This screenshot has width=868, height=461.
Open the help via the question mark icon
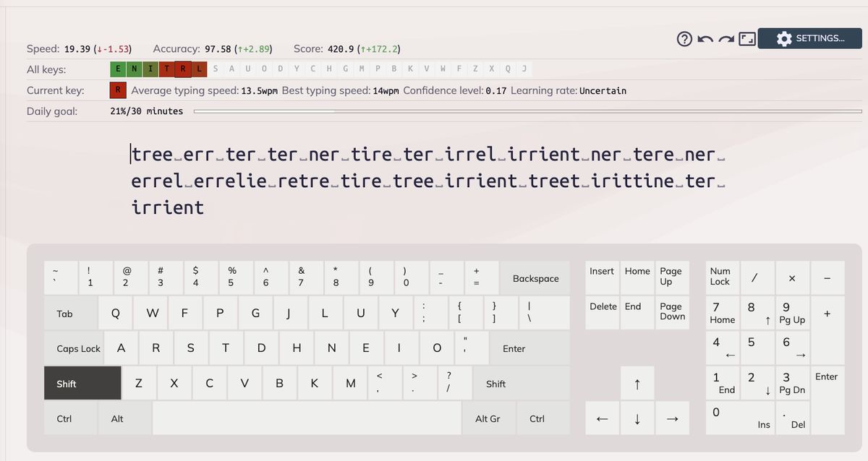point(684,39)
